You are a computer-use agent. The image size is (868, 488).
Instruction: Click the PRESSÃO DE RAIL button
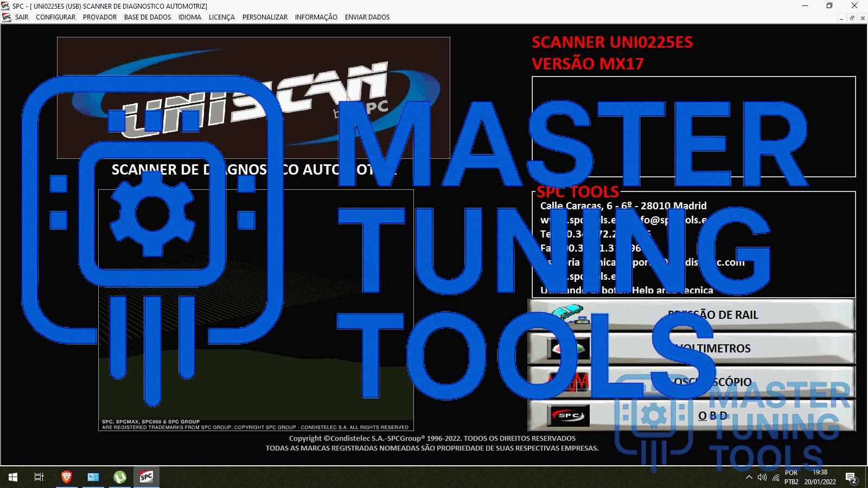point(692,315)
